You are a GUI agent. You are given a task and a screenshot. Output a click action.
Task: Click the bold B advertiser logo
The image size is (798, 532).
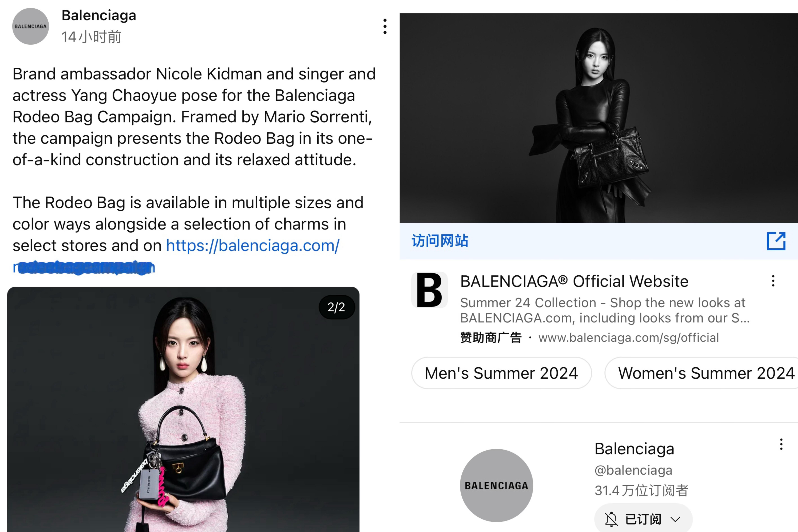(x=429, y=290)
